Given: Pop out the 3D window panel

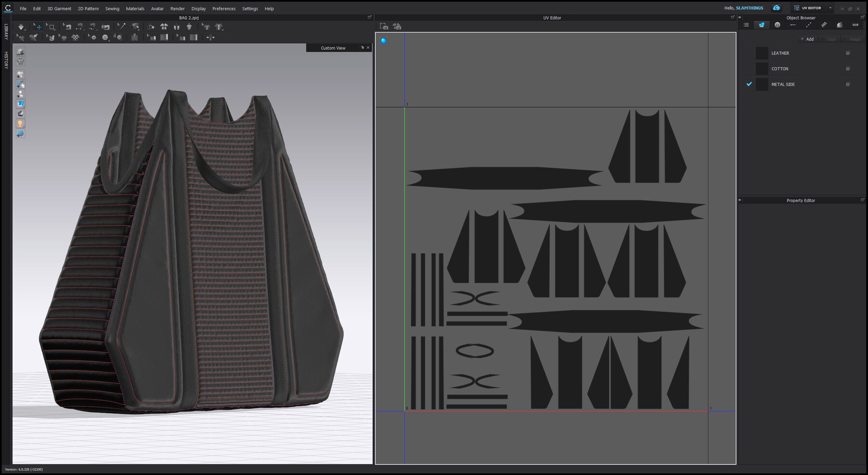Looking at the screenshot, I should [369, 17].
